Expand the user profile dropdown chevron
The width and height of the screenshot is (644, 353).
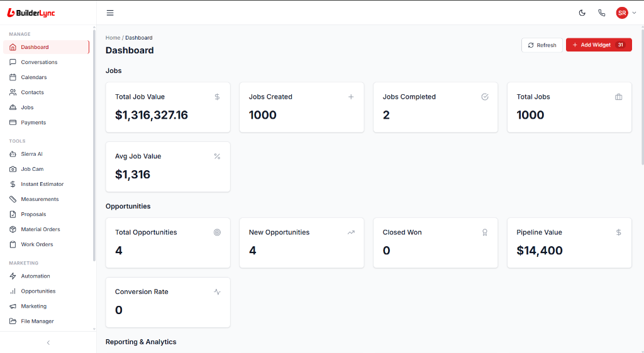point(634,13)
